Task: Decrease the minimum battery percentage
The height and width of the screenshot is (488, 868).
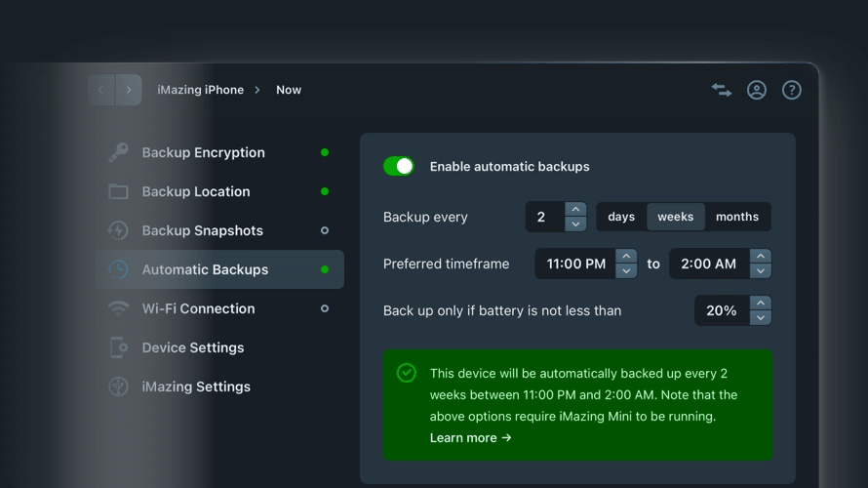Action: [762, 318]
